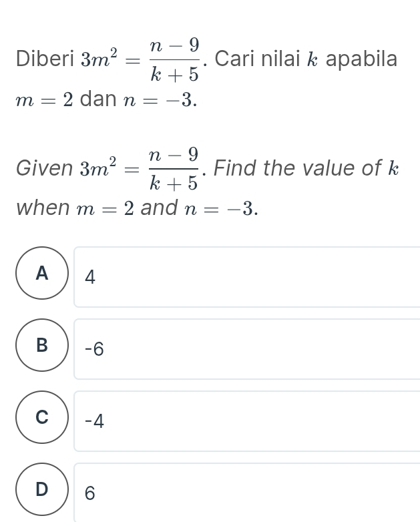
Task: Pick the option C circle
Action: (43, 417)
